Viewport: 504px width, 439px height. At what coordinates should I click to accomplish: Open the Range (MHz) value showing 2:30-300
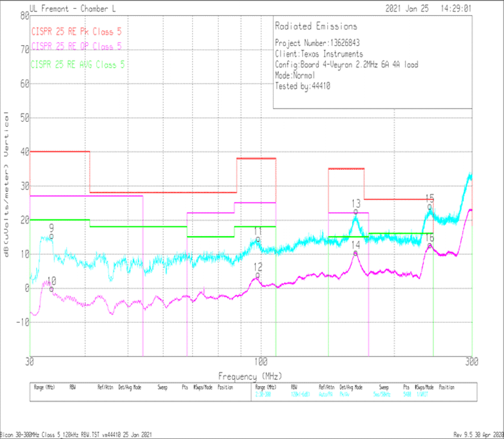pyautogui.click(x=264, y=393)
